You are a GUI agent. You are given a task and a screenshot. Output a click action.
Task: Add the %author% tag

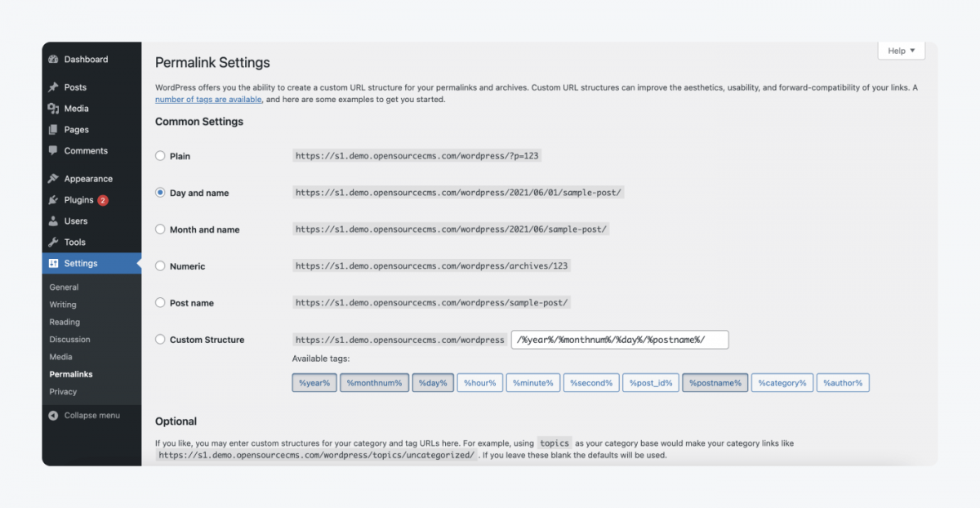coord(843,383)
